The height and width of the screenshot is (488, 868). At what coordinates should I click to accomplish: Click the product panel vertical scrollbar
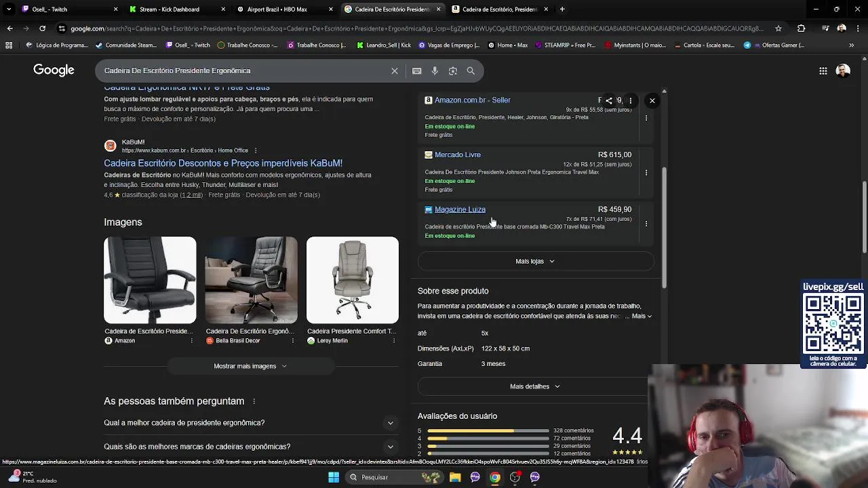pos(665,227)
